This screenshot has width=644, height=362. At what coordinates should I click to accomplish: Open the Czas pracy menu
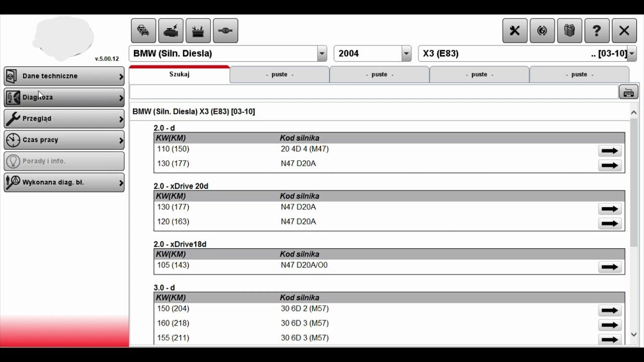click(x=64, y=140)
